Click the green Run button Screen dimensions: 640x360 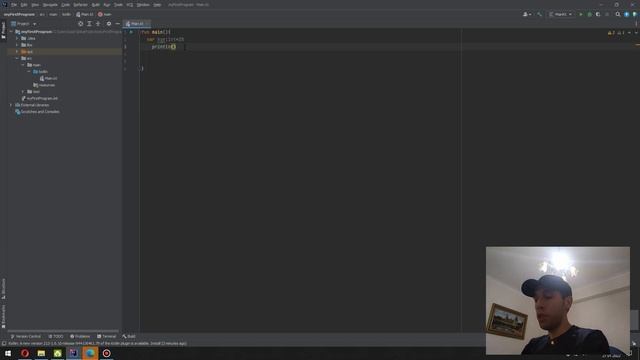(581, 14)
